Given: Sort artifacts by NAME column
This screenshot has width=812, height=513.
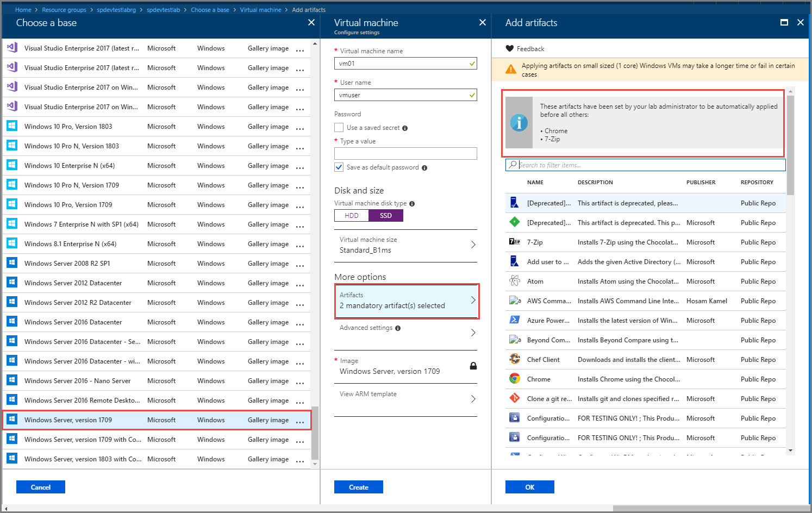Looking at the screenshot, I should click(535, 183).
